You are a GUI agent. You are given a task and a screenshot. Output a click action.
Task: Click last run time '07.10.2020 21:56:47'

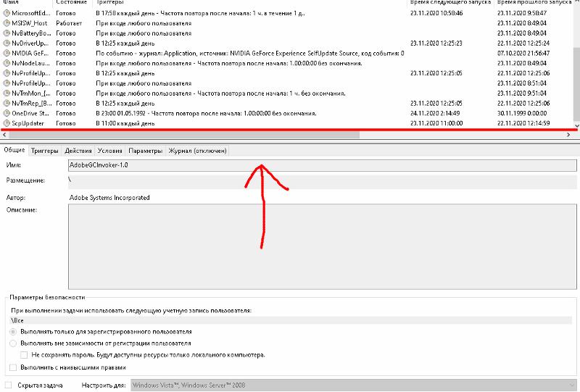tap(523, 53)
